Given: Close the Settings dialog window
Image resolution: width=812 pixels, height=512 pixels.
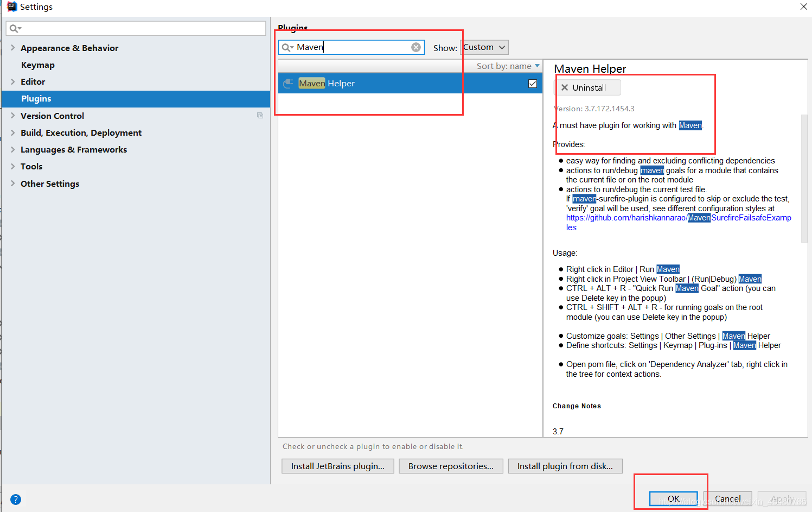Looking at the screenshot, I should pyautogui.click(x=804, y=7).
